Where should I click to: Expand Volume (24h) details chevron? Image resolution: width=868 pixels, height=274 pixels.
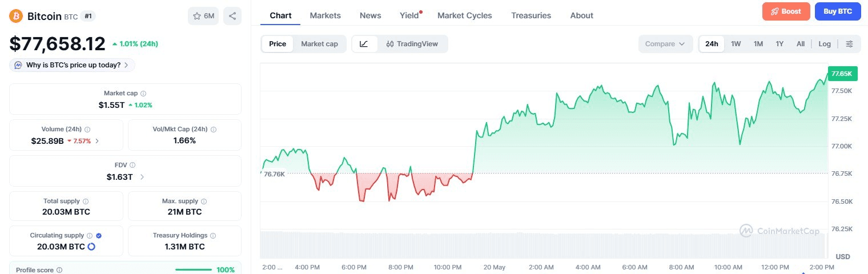(97, 140)
